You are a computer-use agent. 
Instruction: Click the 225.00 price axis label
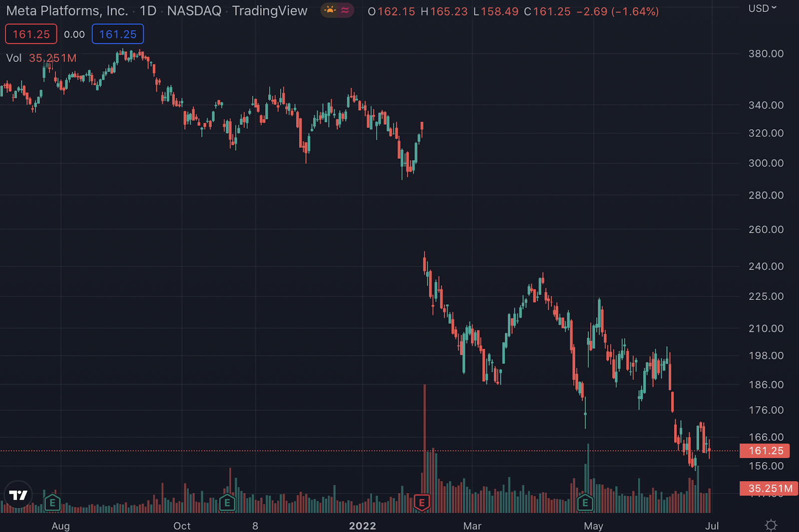(x=766, y=296)
